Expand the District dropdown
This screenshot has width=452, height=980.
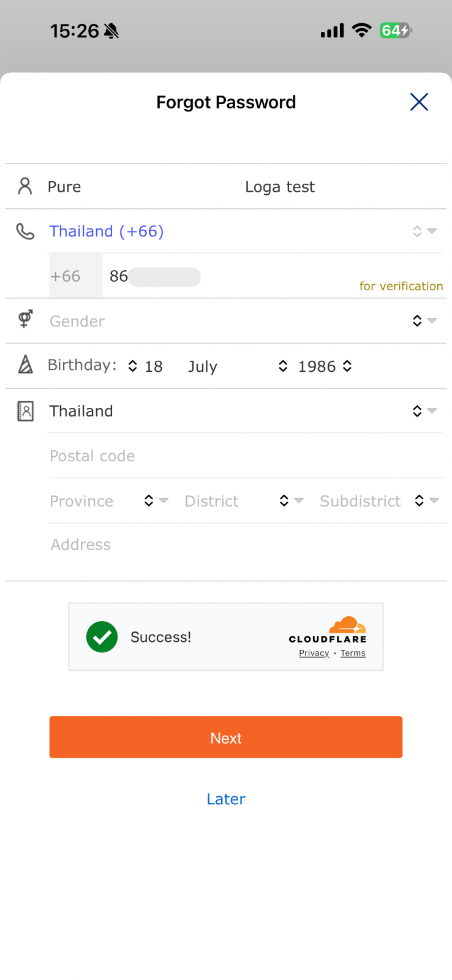(x=244, y=501)
